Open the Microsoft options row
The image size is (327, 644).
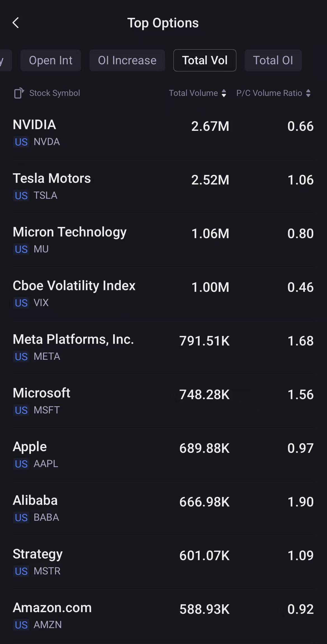pos(163,401)
